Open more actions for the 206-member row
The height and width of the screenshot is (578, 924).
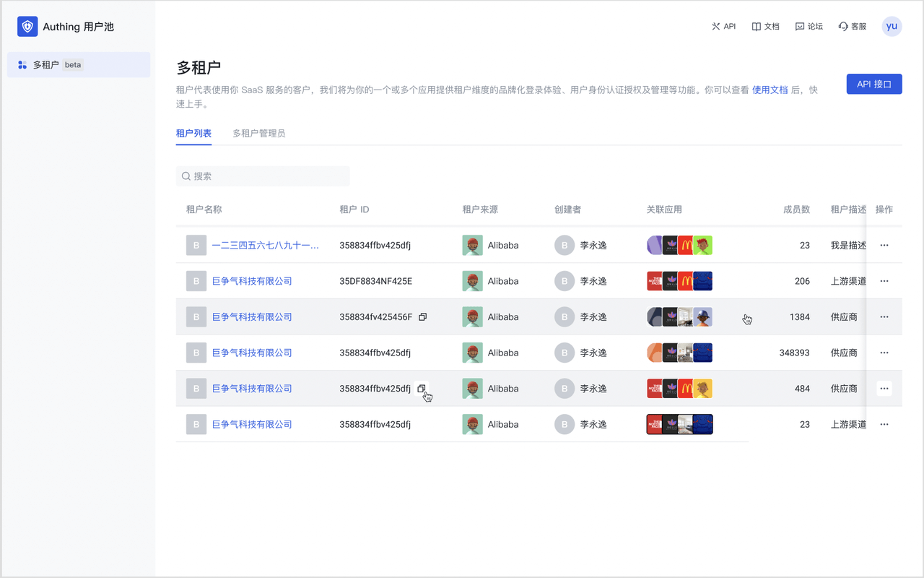884,281
